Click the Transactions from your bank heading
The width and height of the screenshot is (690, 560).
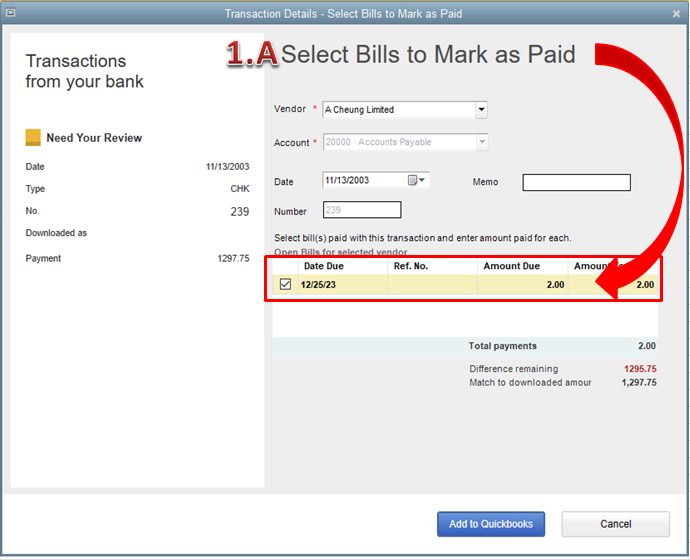pyautogui.click(x=84, y=71)
